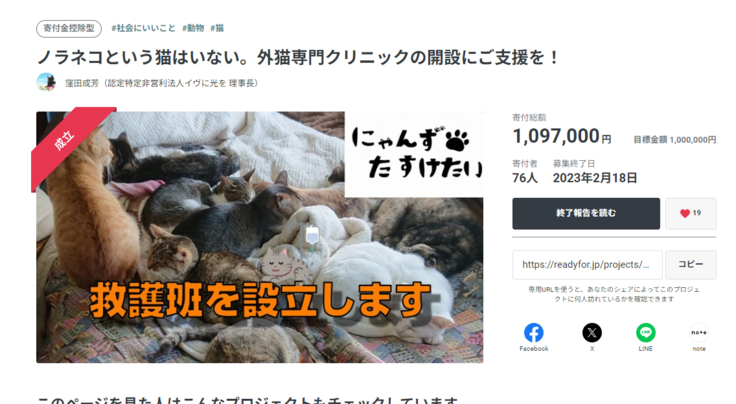The height and width of the screenshot is (404, 736).
Task: Like the project with heart button
Action: pyautogui.click(x=690, y=213)
